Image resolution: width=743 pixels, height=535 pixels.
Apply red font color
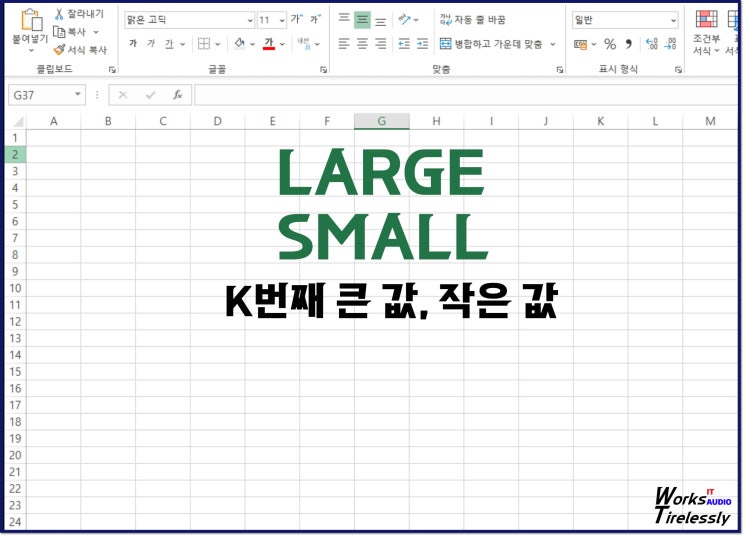(269, 44)
